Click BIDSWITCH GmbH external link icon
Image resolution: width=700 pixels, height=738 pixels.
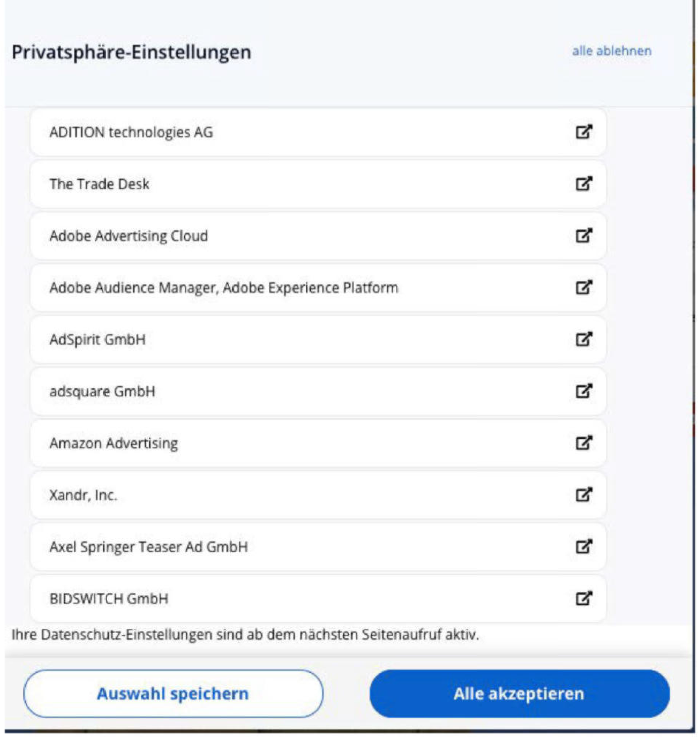point(584,598)
